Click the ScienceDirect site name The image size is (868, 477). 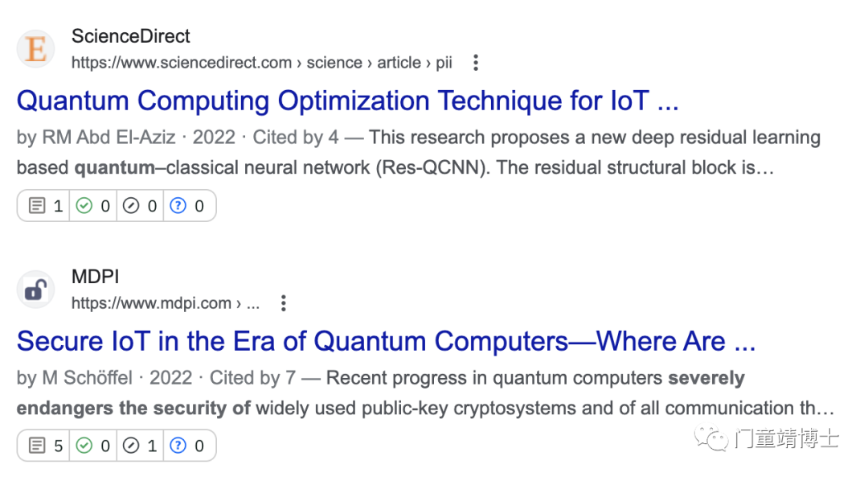pyautogui.click(x=131, y=36)
